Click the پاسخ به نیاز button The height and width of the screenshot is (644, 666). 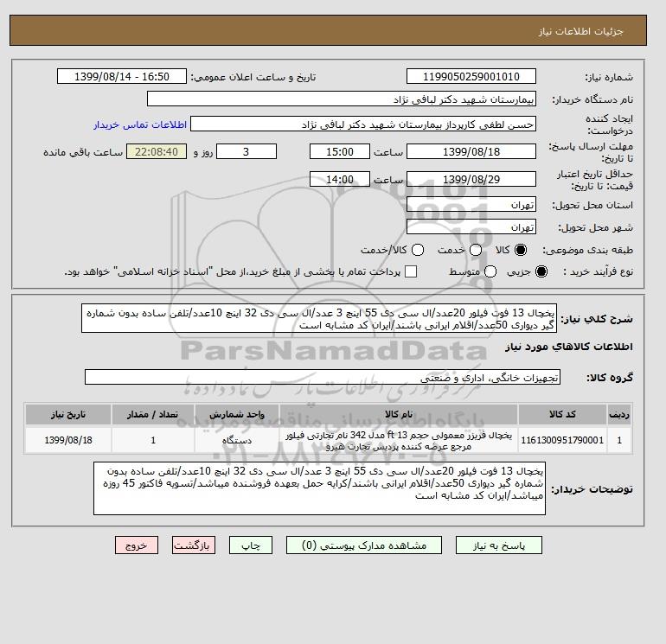pyautogui.click(x=499, y=545)
